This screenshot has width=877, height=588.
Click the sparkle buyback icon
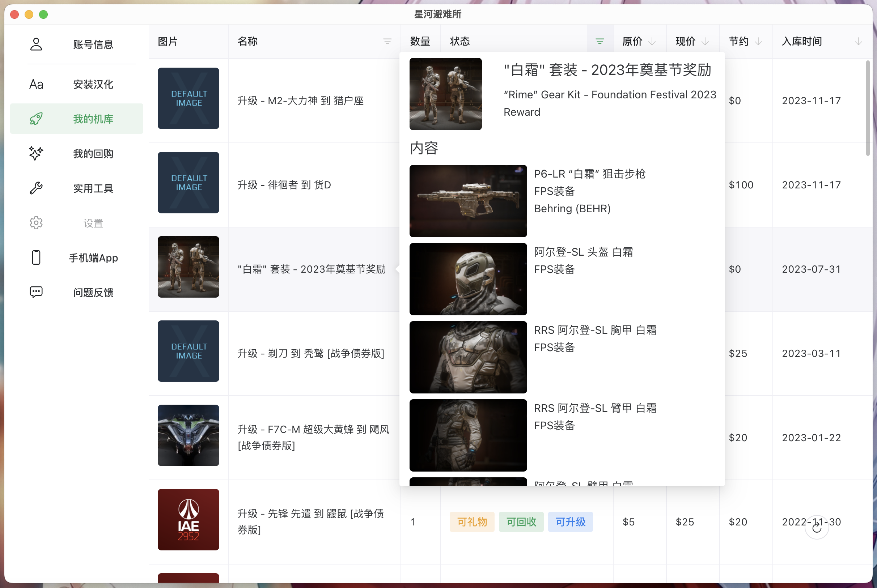point(36,153)
